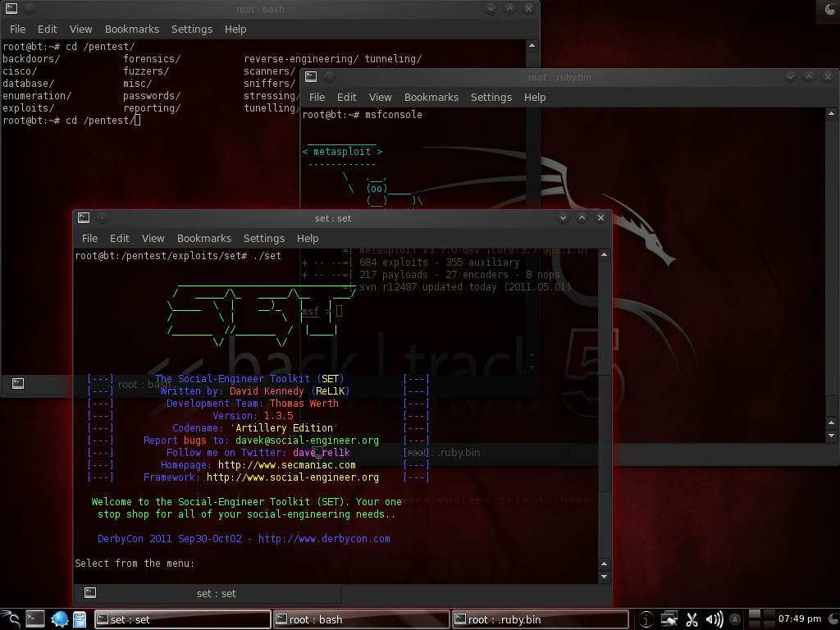
Task: Click the info notification tray icon
Action: (x=646, y=619)
